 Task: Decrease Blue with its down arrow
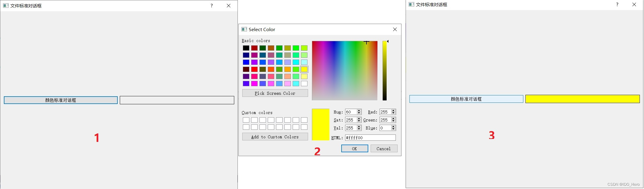393,129
